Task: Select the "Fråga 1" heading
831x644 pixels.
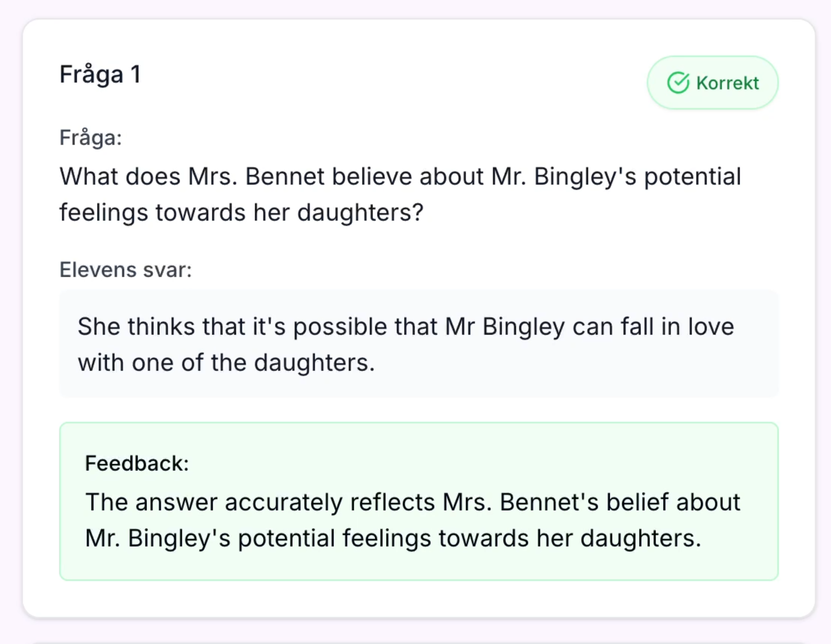Action: pos(100,75)
